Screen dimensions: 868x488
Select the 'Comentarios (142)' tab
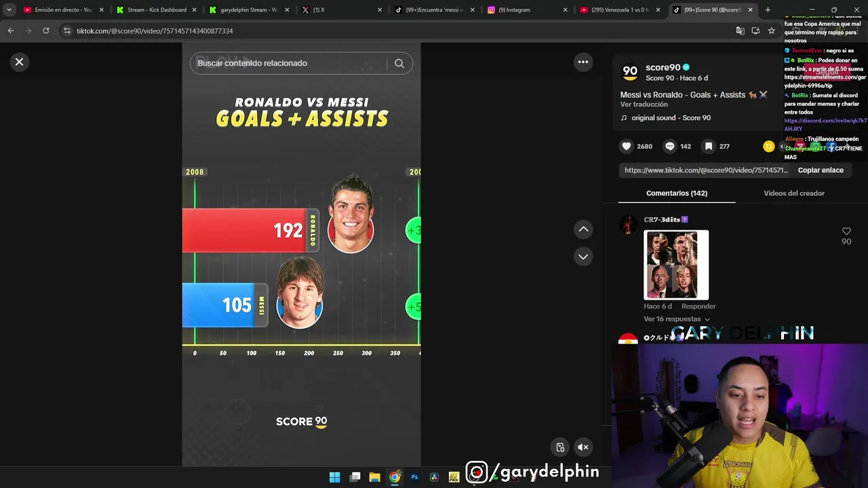pos(677,193)
